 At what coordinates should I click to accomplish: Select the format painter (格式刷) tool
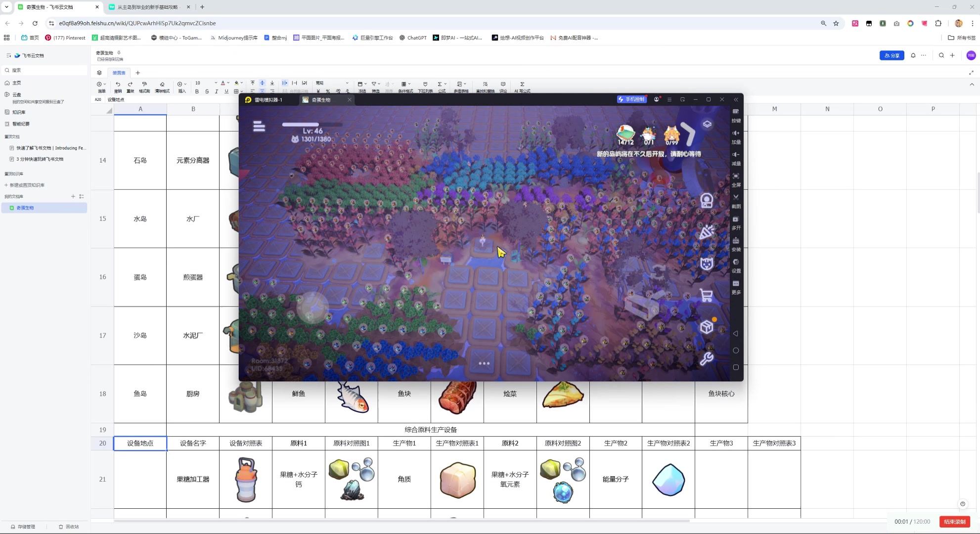coord(144,84)
